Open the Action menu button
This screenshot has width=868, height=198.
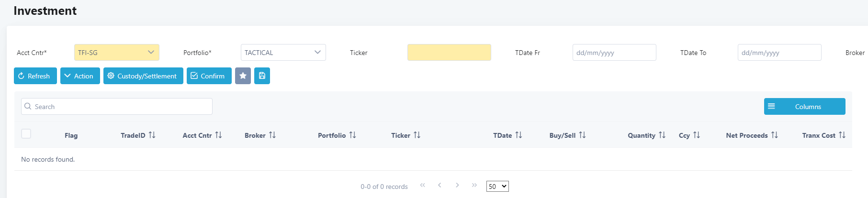click(80, 76)
